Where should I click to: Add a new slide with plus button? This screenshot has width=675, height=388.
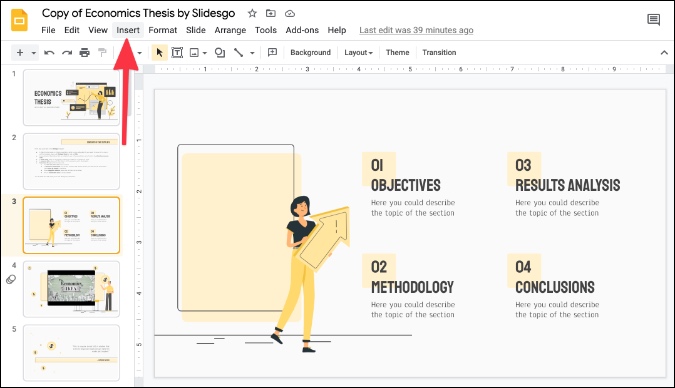tap(20, 53)
